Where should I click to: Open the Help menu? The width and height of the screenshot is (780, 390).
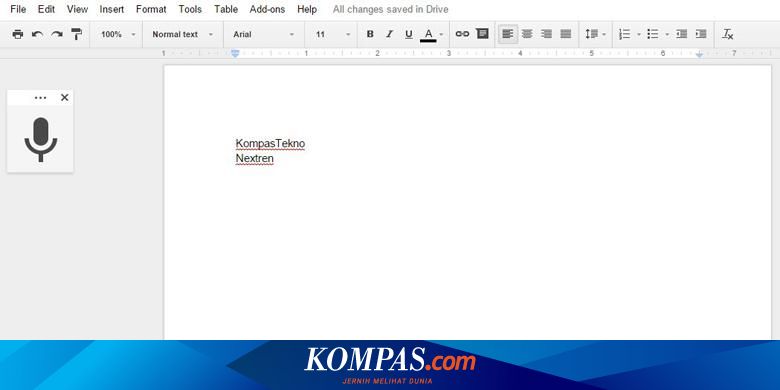(x=307, y=9)
